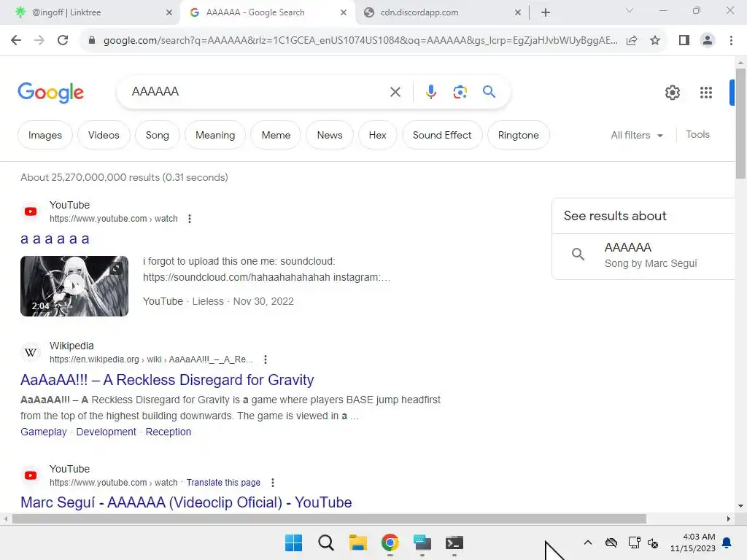Clear the search box with the X
This screenshot has height=560, width=747.
tap(395, 92)
